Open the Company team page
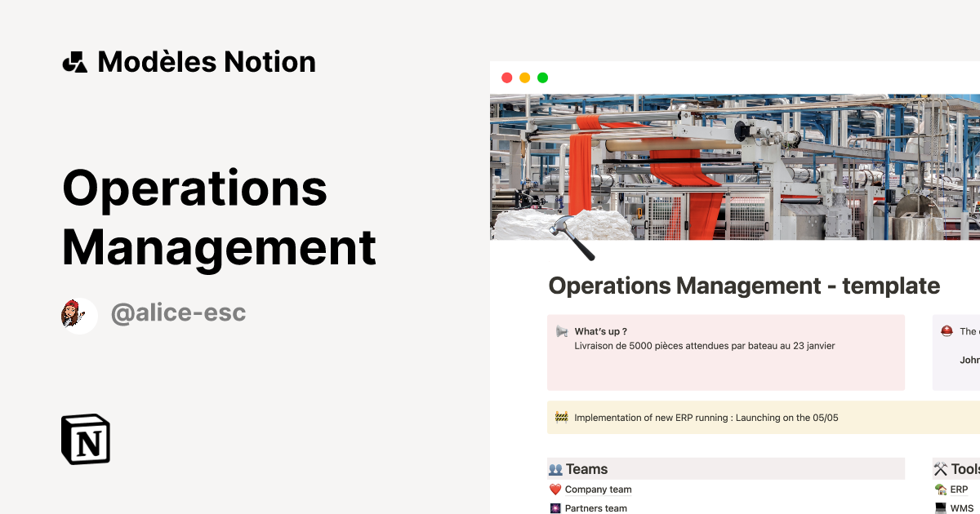Viewport: 980px width, 514px height. (x=600, y=490)
